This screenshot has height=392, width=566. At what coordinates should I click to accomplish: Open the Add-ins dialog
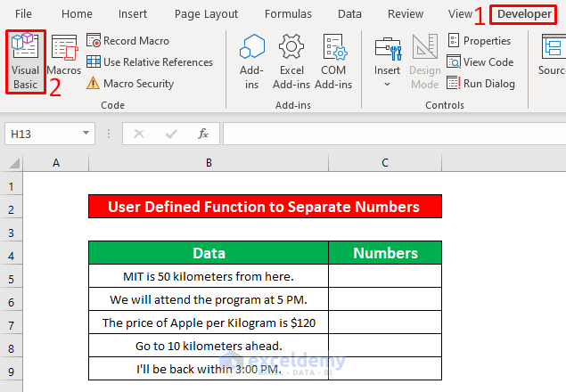[x=252, y=60]
